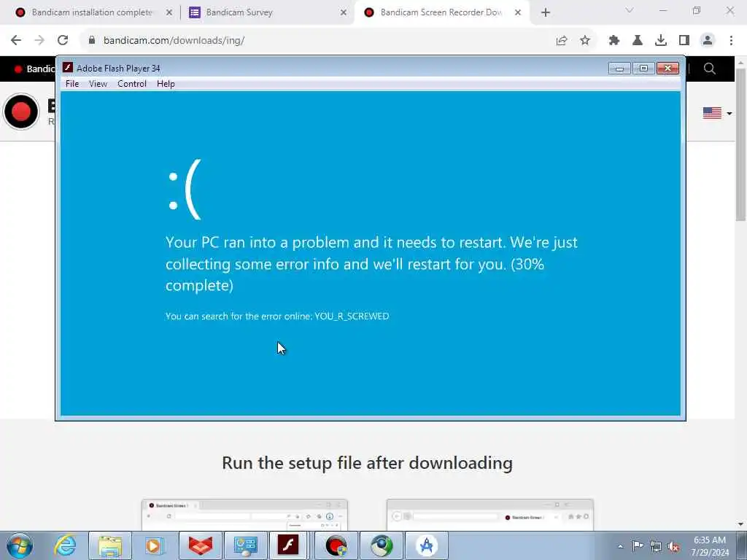This screenshot has width=747, height=560.
Task: Click the network tray icon
Action: [656, 546]
